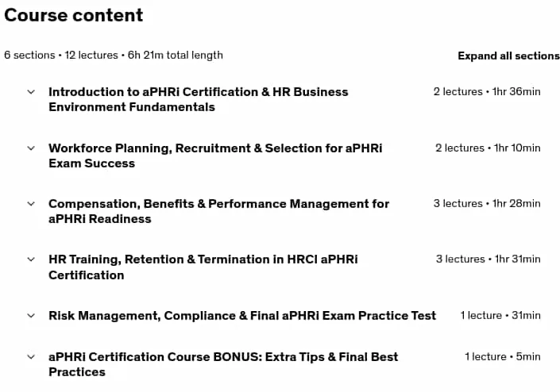Click the 1 lecture 5min label
Screen dimensions: 560x392
[x=503, y=356]
